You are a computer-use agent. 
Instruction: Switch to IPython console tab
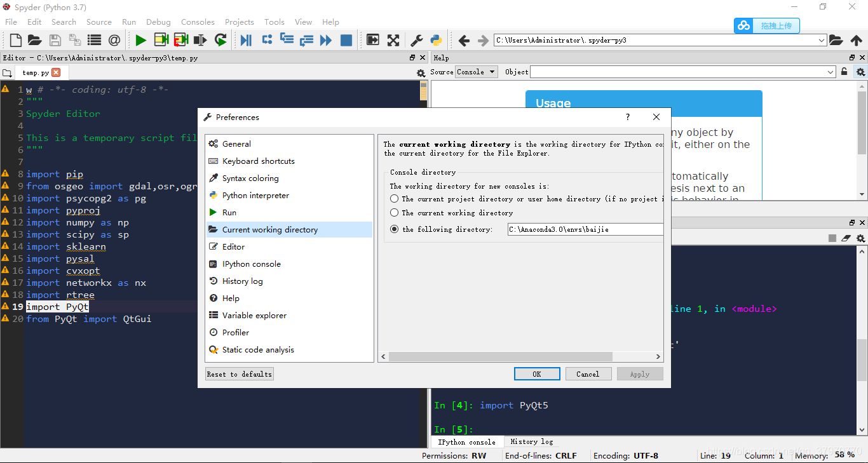pyautogui.click(x=466, y=441)
